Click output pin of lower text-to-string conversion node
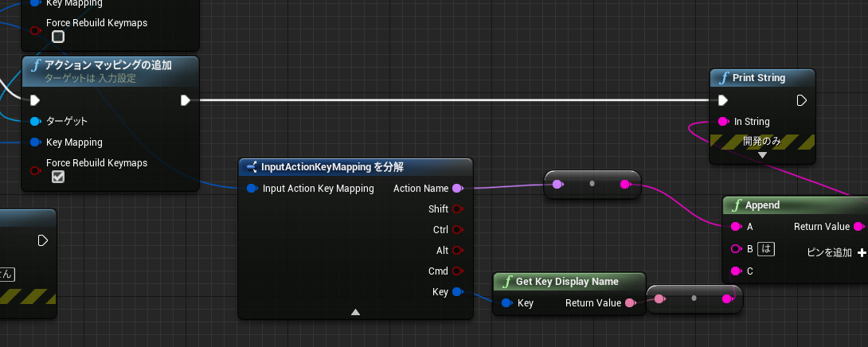Screen dimensions: 868x347 click(728, 299)
